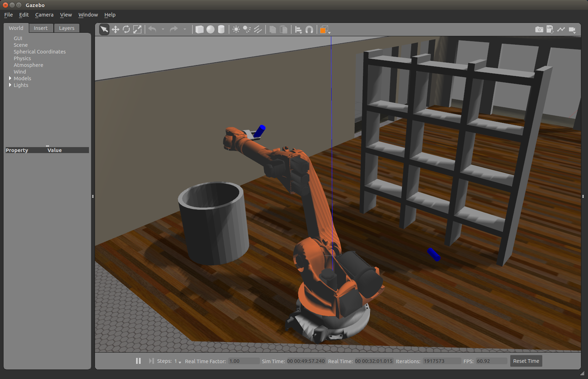The width and height of the screenshot is (588, 379).
Task: Start video recording with camcorder icon
Action: [572, 30]
